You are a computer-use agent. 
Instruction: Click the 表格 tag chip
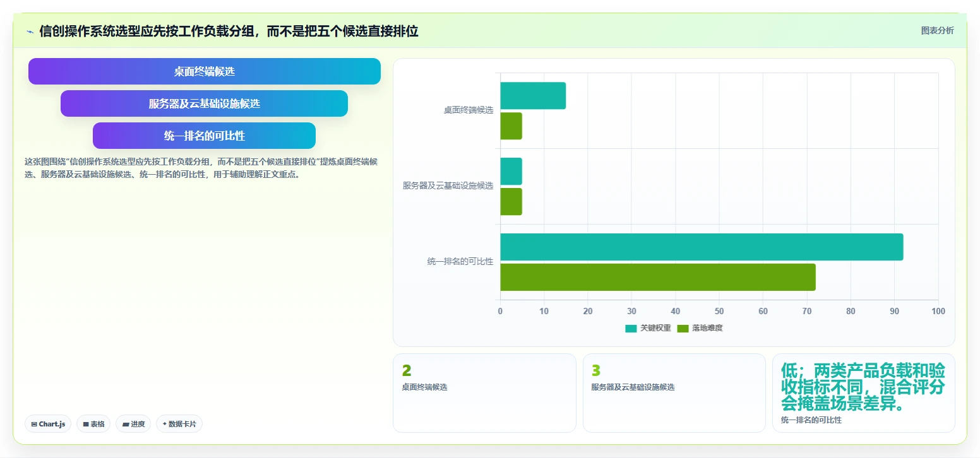93,424
